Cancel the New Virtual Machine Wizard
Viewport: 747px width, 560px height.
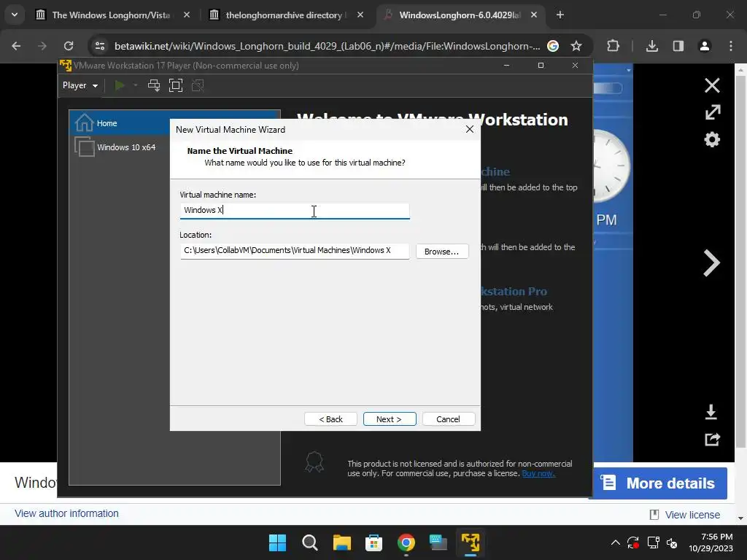tap(449, 419)
